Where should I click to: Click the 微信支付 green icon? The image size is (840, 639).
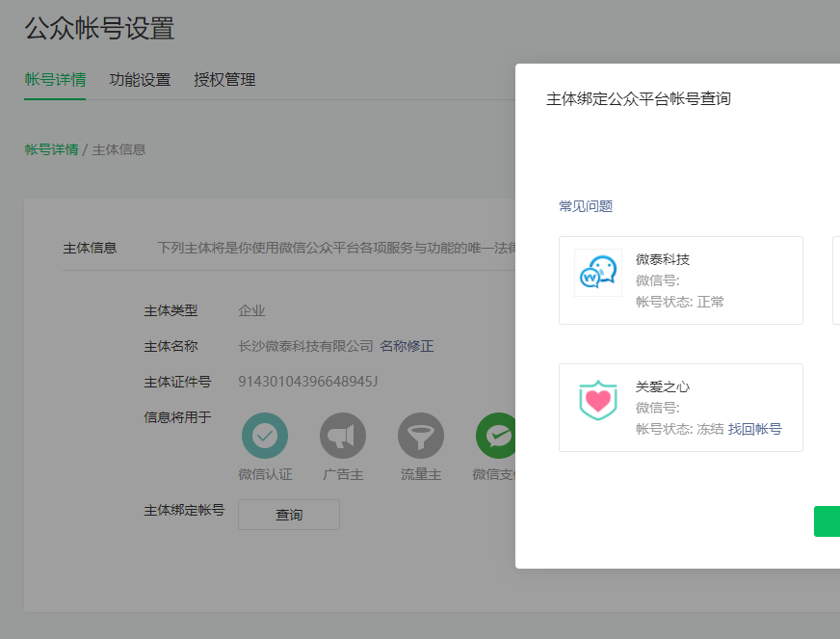tap(495, 436)
